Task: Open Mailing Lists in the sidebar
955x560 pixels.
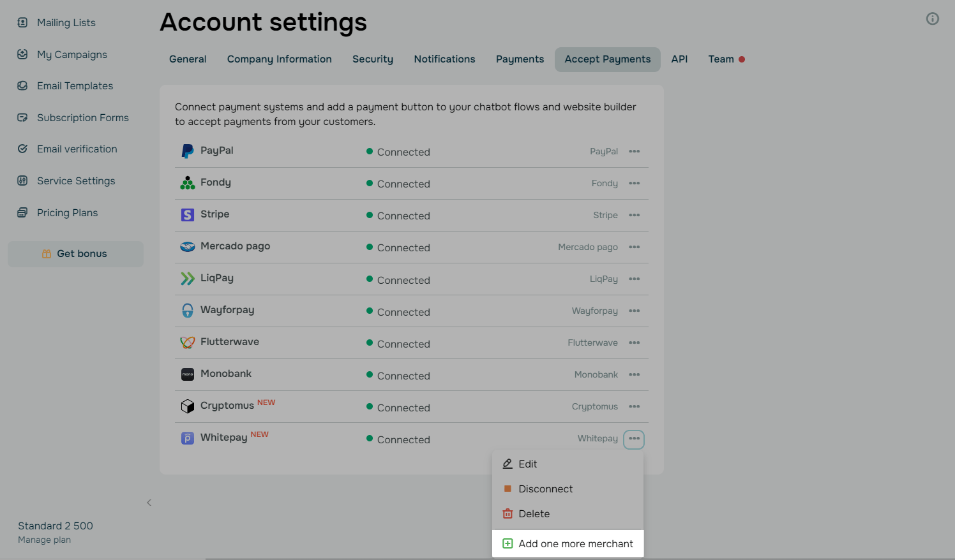Action: point(66,23)
